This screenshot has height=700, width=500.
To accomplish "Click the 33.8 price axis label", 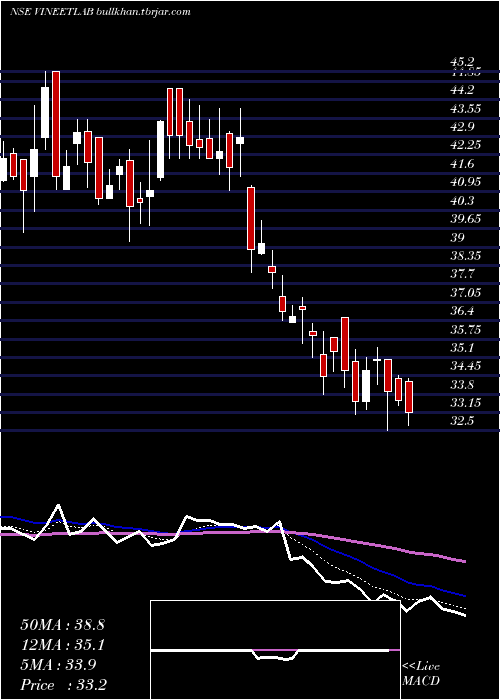I will click(463, 385).
